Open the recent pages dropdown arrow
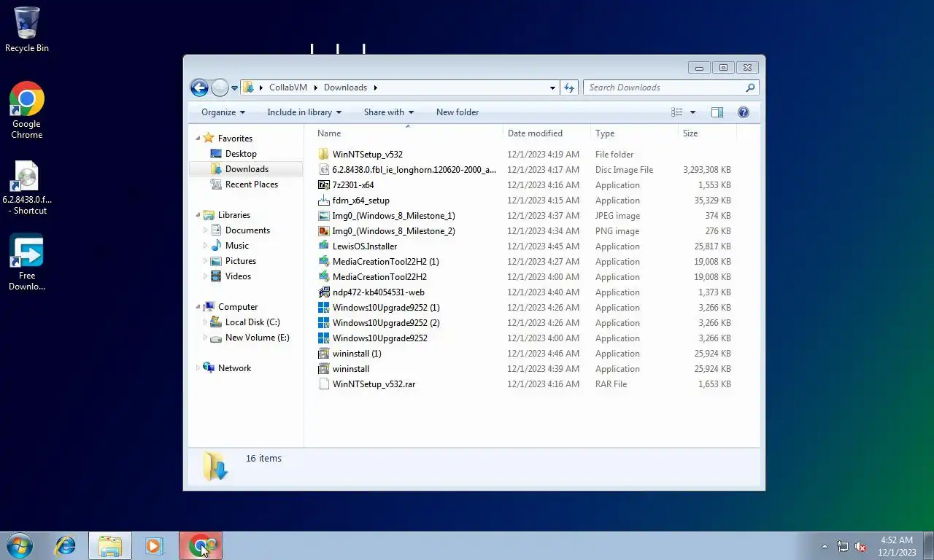934x560 pixels. (234, 87)
